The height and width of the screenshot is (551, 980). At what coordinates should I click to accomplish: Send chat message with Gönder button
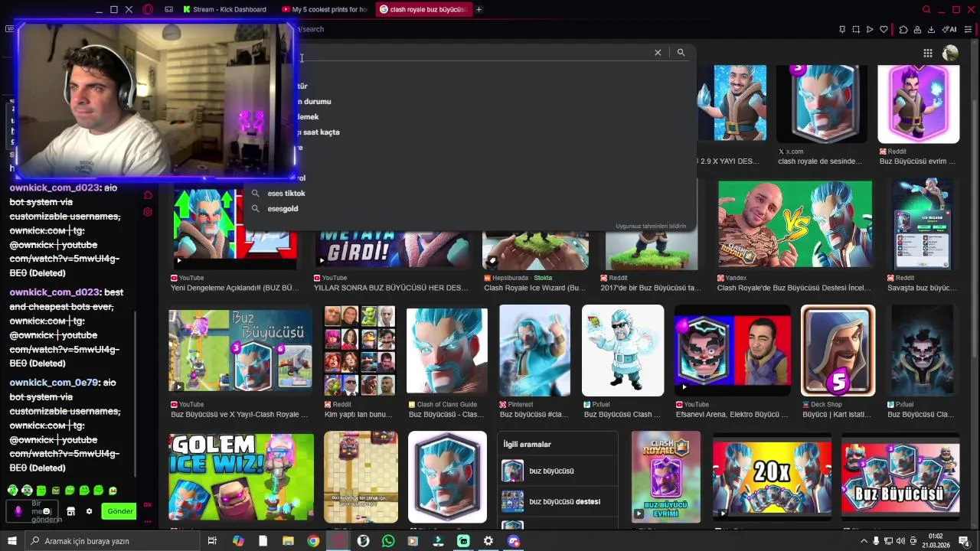tap(119, 511)
